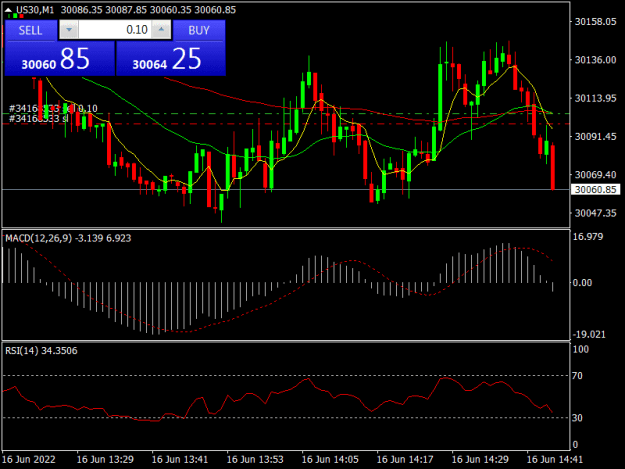Click the 30158.05 price axis value

pyautogui.click(x=596, y=22)
